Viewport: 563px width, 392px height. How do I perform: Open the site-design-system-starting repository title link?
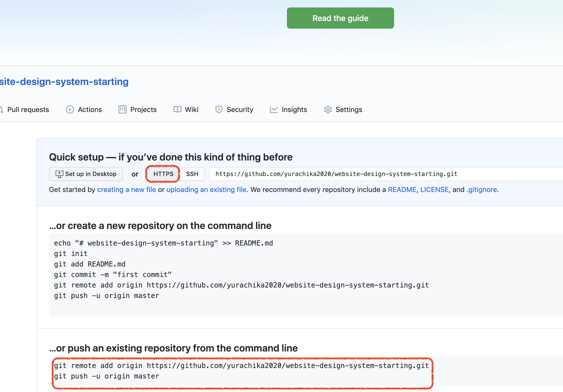tap(64, 82)
